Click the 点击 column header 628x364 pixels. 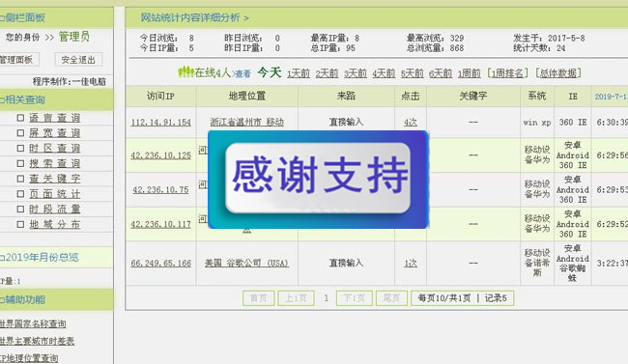[411, 97]
